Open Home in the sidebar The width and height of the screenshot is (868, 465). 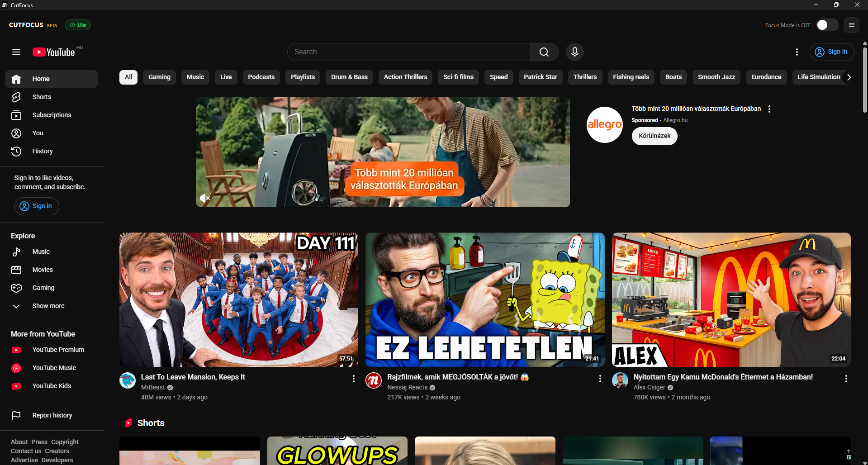tap(52, 79)
